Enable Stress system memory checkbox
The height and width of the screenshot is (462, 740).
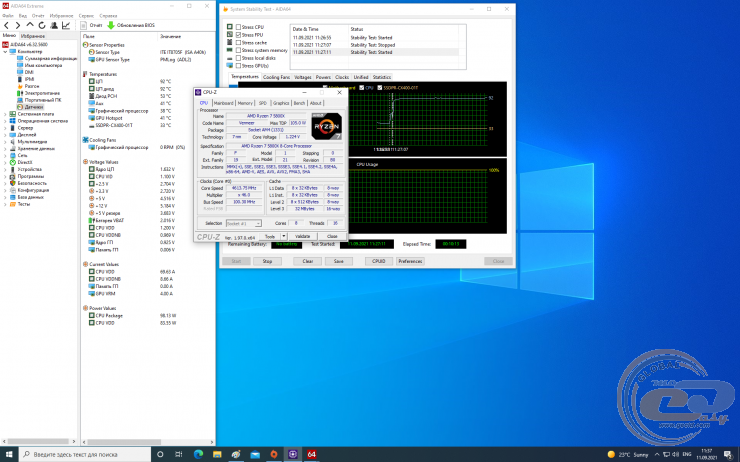[238, 50]
